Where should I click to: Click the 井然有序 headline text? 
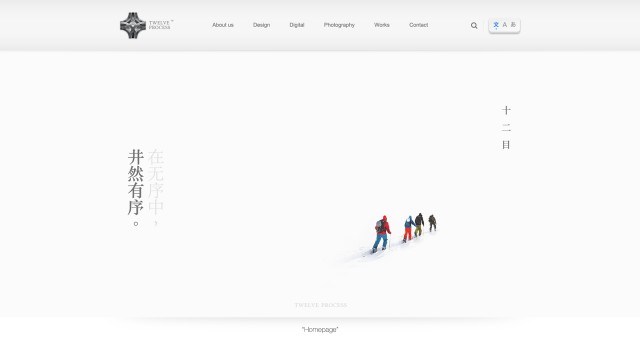click(136, 182)
